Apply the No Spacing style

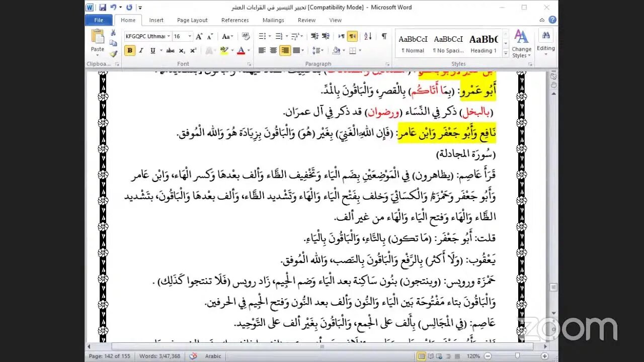[448, 44]
